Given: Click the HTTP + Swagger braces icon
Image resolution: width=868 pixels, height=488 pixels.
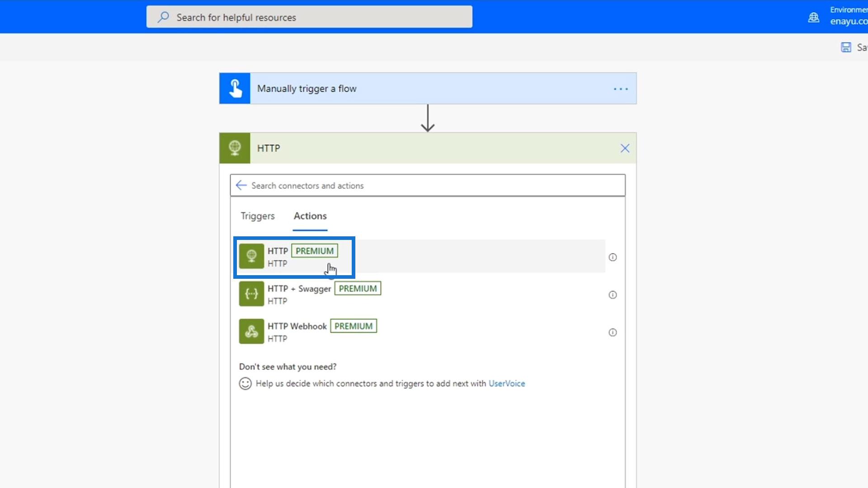Looking at the screenshot, I should pos(251,294).
